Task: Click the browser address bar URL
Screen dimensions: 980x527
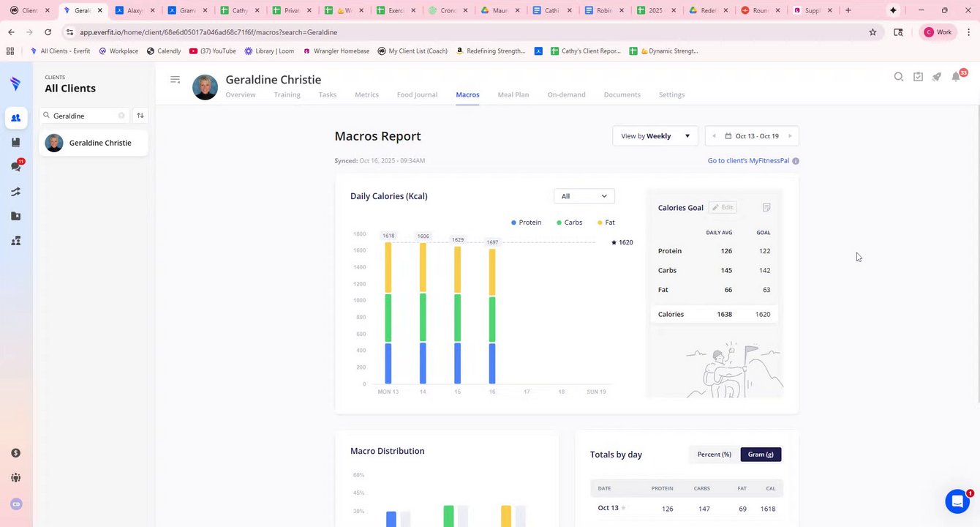Action: coord(208,32)
